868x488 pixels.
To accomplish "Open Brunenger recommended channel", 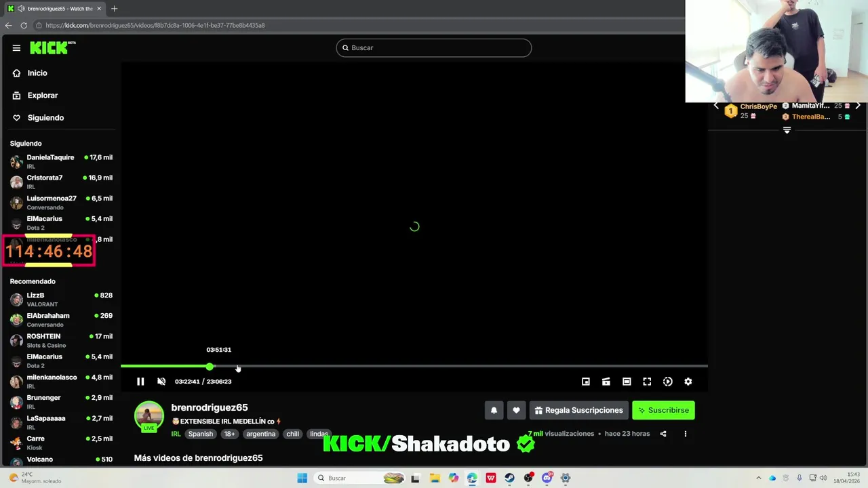I will tap(61, 401).
